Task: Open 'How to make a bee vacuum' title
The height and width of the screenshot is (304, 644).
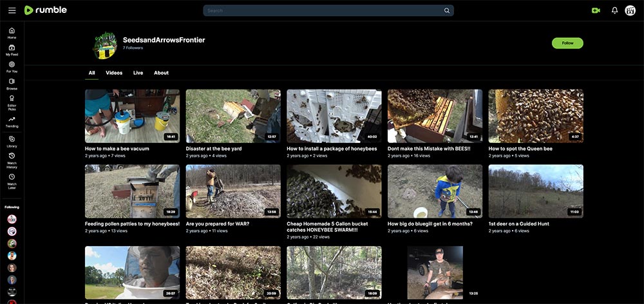Action: click(x=117, y=149)
